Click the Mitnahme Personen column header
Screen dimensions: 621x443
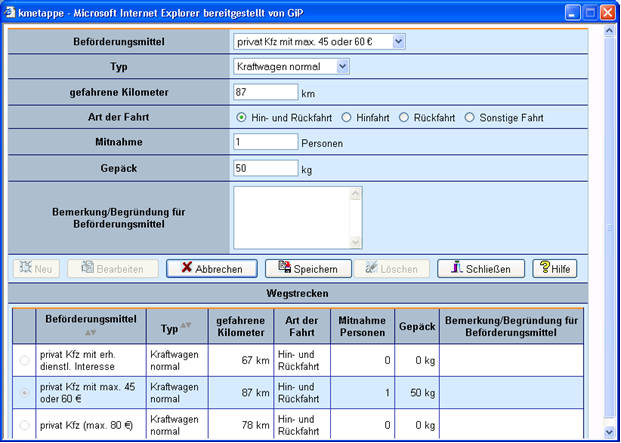[362, 327]
